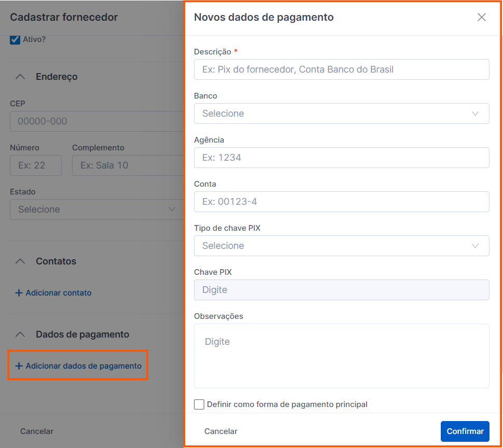Click Cancelar in Cadastrar fornecedor form
503x448 pixels.
tap(37, 431)
